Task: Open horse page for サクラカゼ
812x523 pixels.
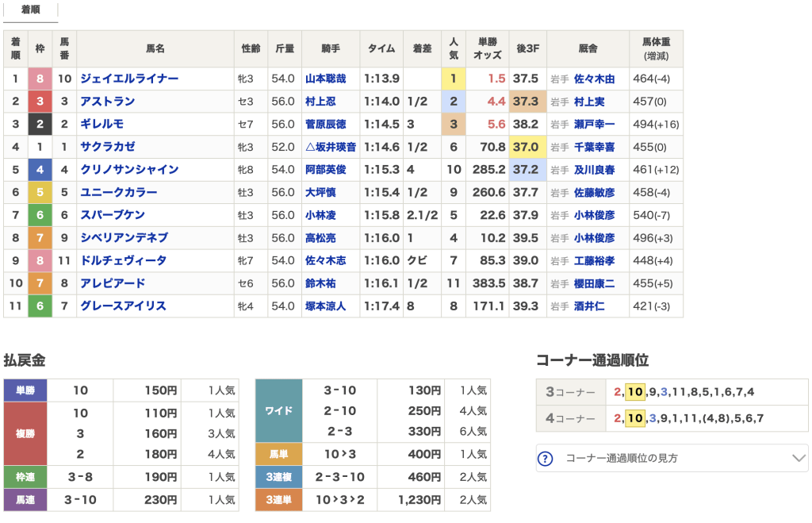Action: (x=108, y=147)
